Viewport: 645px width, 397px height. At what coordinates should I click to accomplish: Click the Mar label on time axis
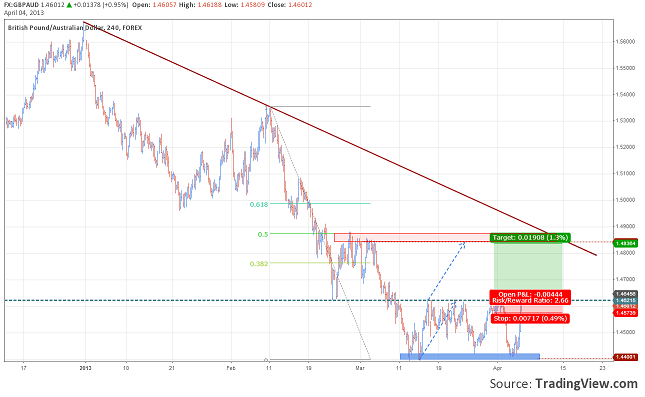[x=360, y=368]
